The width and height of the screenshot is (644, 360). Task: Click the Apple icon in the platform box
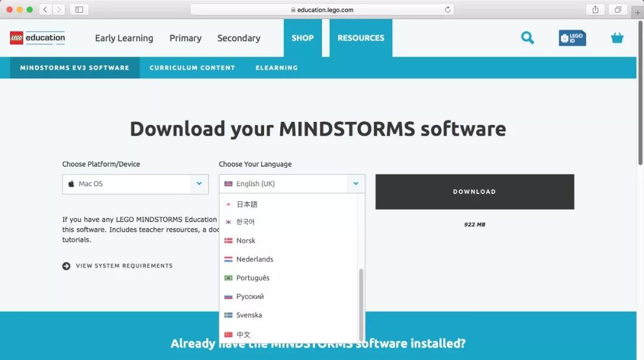click(71, 183)
